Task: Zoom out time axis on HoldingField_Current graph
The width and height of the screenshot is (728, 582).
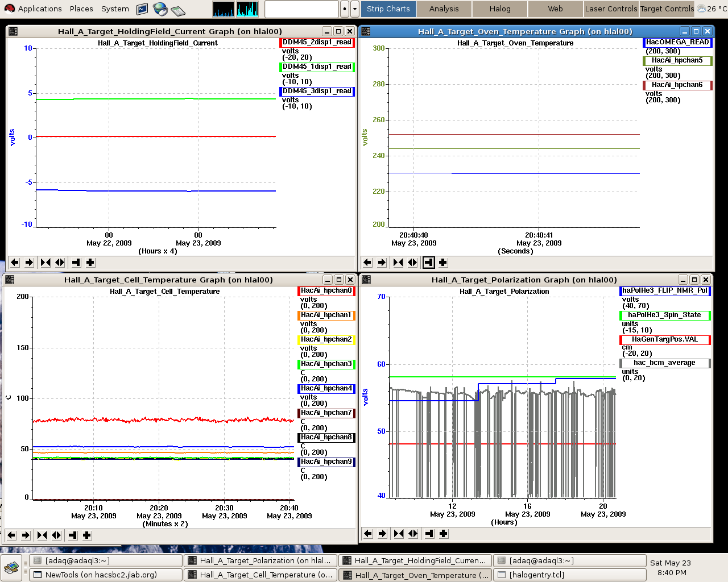Action: coord(60,263)
